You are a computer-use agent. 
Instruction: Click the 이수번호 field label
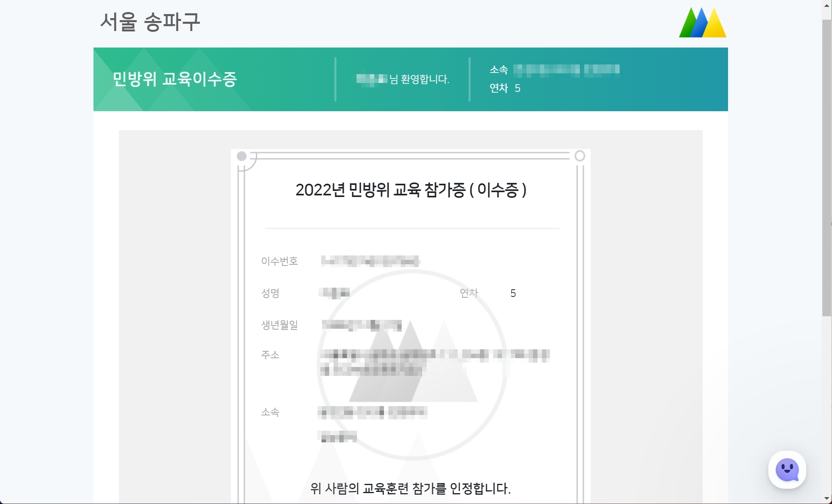pos(279,261)
